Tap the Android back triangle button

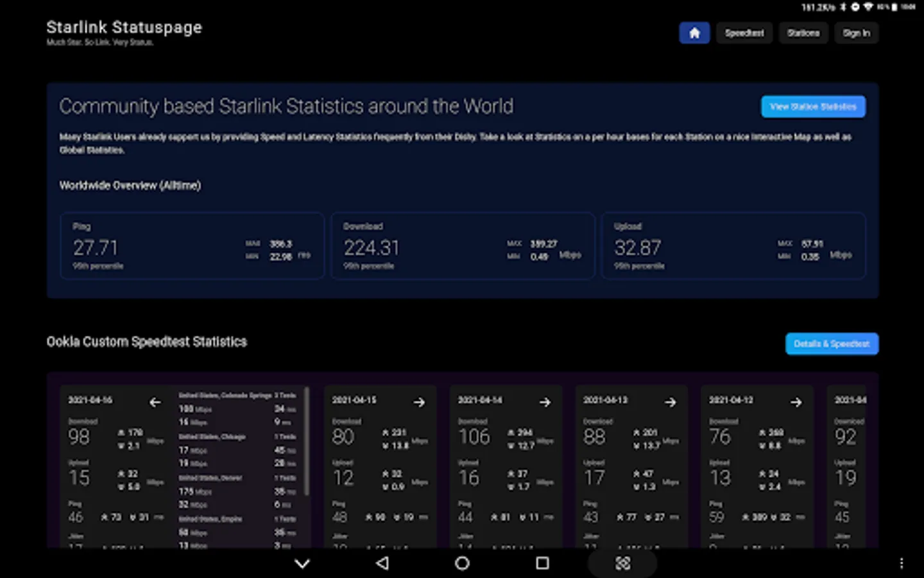point(382,563)
